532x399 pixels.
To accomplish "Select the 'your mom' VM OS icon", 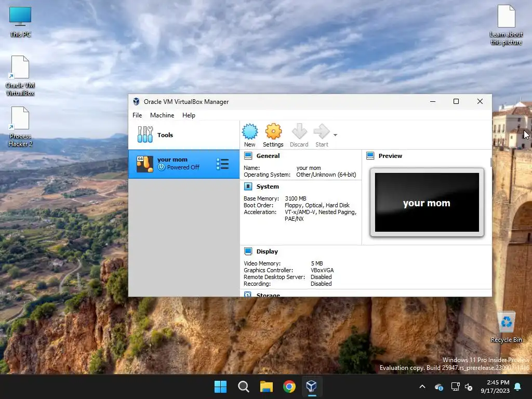I will click(145, 164).
